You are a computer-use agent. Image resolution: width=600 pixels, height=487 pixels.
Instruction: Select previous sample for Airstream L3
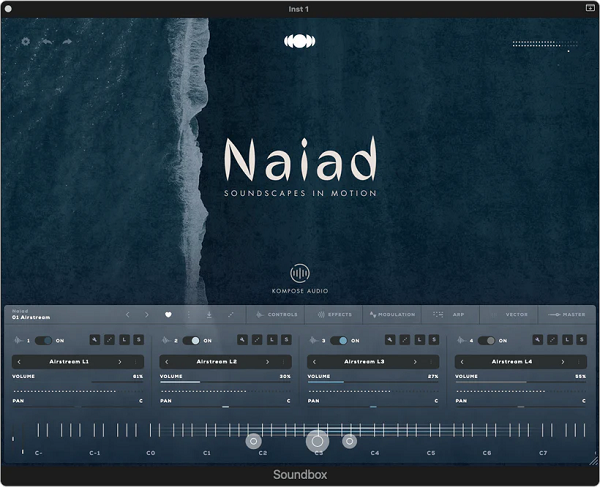315,362
